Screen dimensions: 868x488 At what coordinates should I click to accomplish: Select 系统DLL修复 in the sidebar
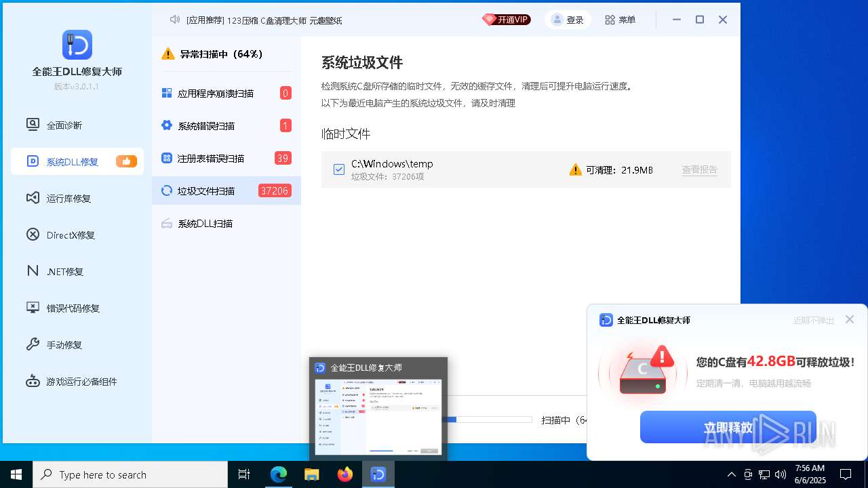click(x=77, y=161)
